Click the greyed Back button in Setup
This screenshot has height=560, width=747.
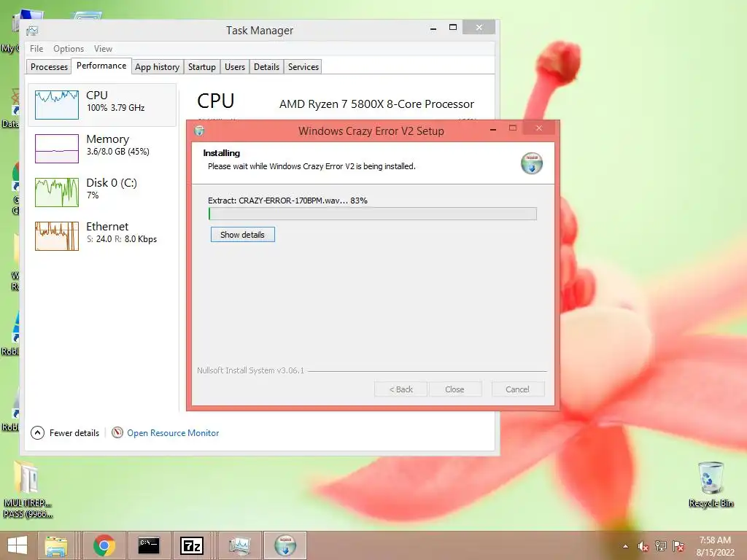click(400, 389)
